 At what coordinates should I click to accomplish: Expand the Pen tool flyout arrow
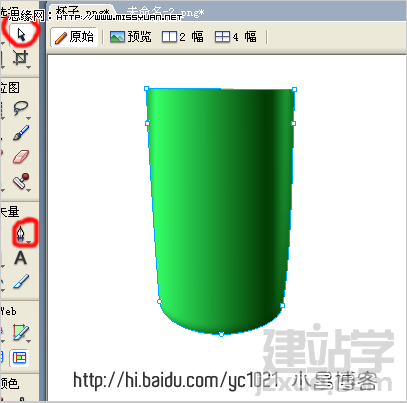tap(29, 242)
